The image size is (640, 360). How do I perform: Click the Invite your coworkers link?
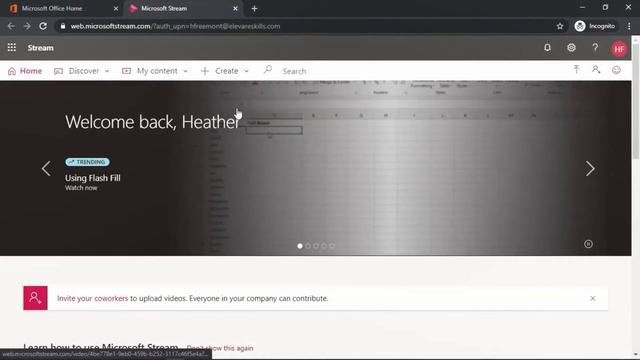[x=92, y=298]
